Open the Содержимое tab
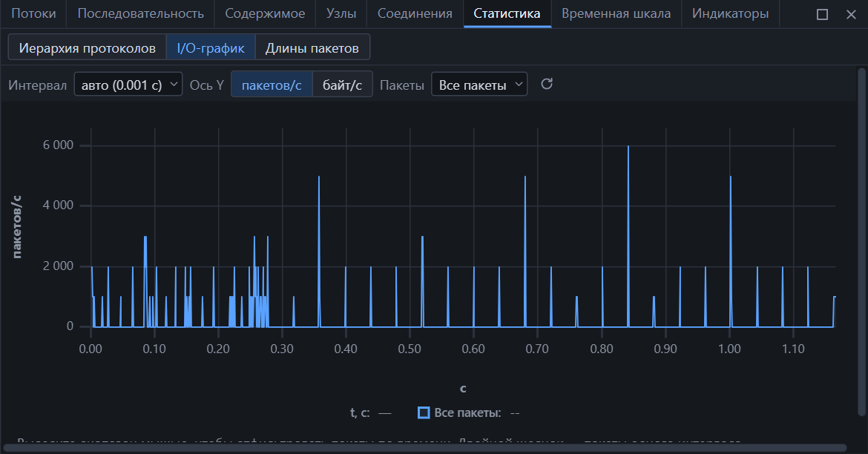This screenshot has width=868, height=454. coord(265,14)
